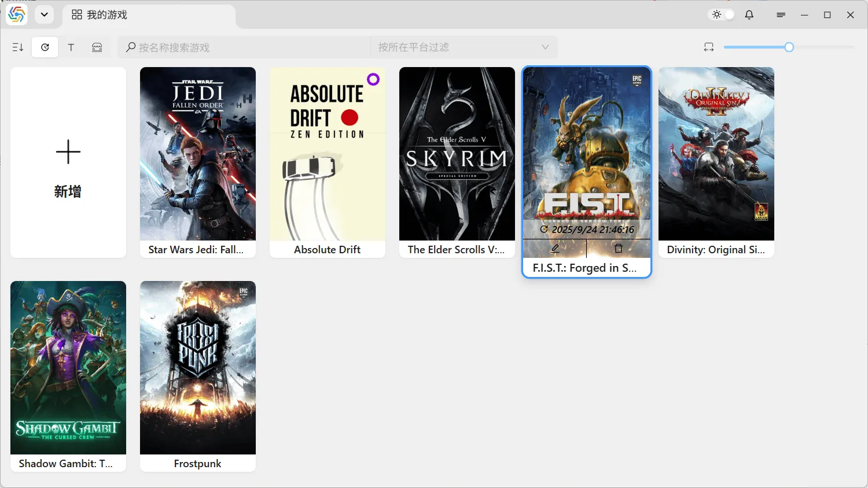This screenshot has width=868, height=488.
Task: Click the app logo in top-left
Action: tap(17, 15)
